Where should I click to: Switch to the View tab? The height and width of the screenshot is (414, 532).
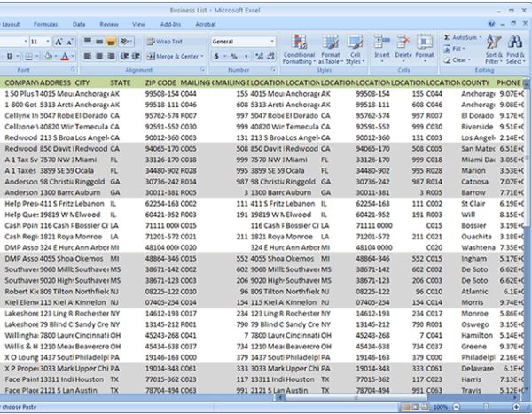[139, 24]
